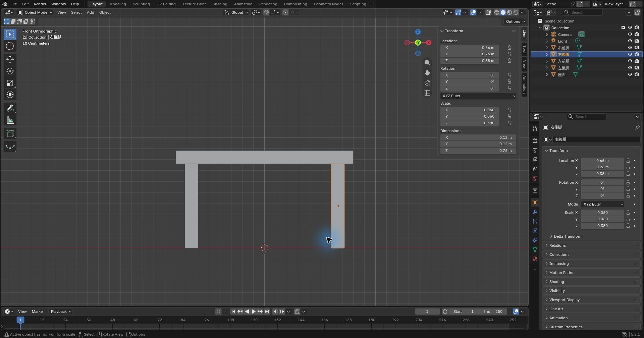Viewport: 644px width, 338px height.
Task: Open the Physics properties tab icon
Action: (x=535, y=231)
